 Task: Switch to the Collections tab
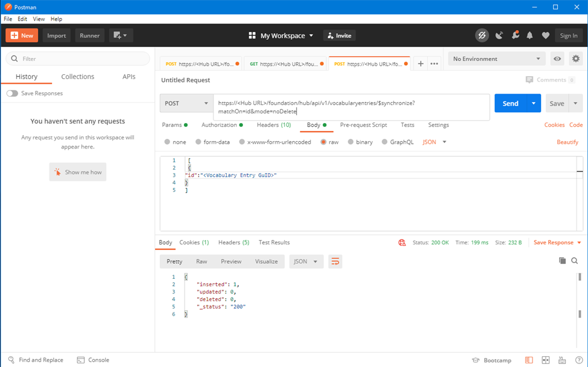[78, 77]
